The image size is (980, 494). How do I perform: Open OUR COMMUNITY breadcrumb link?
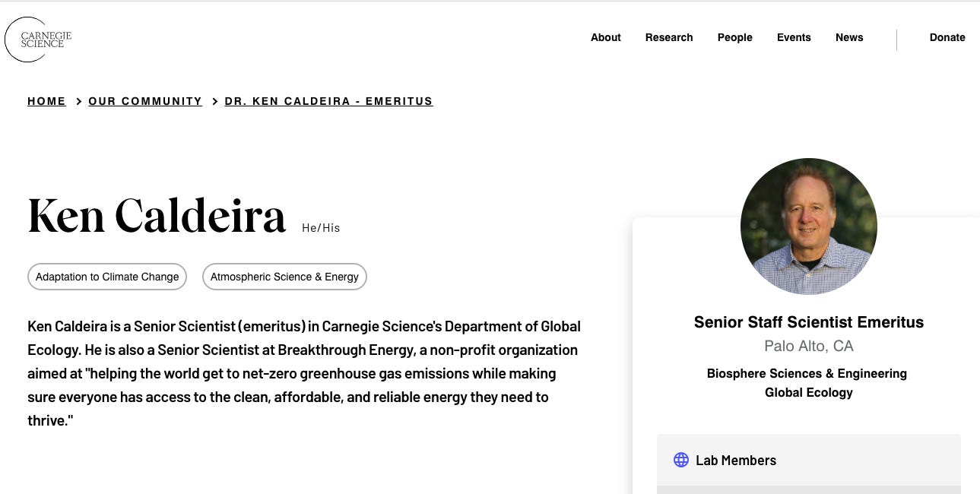(145, 101)
